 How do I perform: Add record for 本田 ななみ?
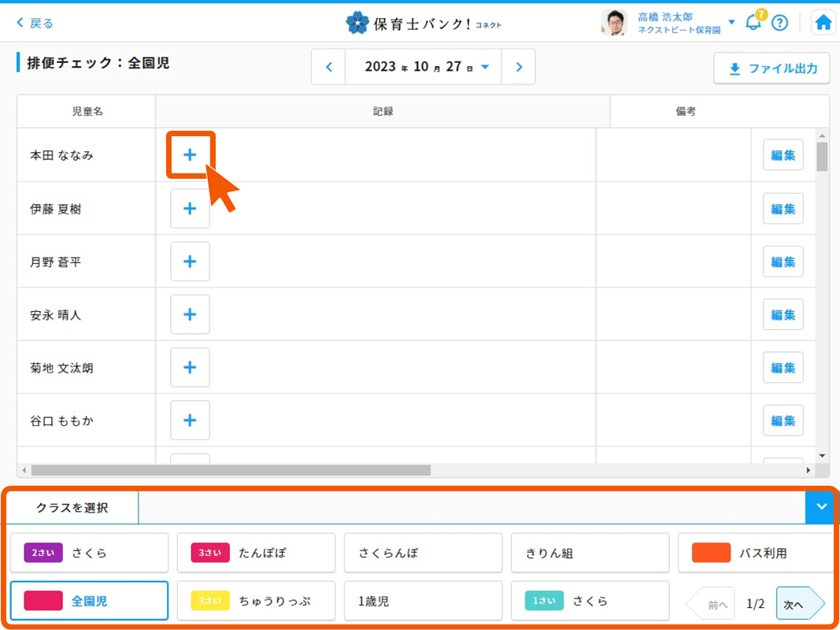pos(190,155)
